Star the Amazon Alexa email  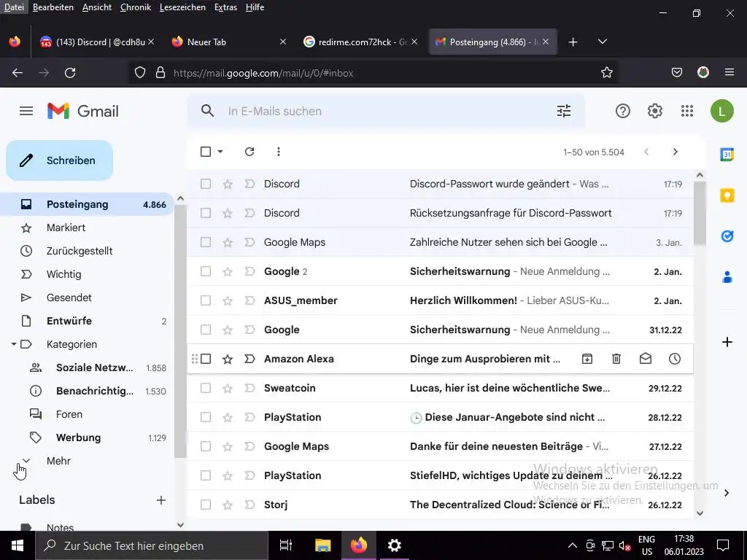[x=228, y=359]
